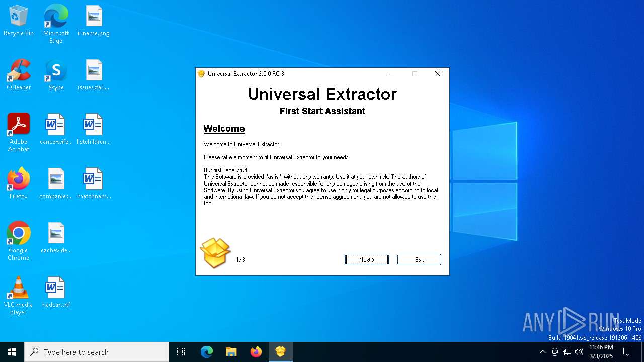Click the network tray icon
The image size is (644, 362).
pyautogui.click(x=567, y=352)
